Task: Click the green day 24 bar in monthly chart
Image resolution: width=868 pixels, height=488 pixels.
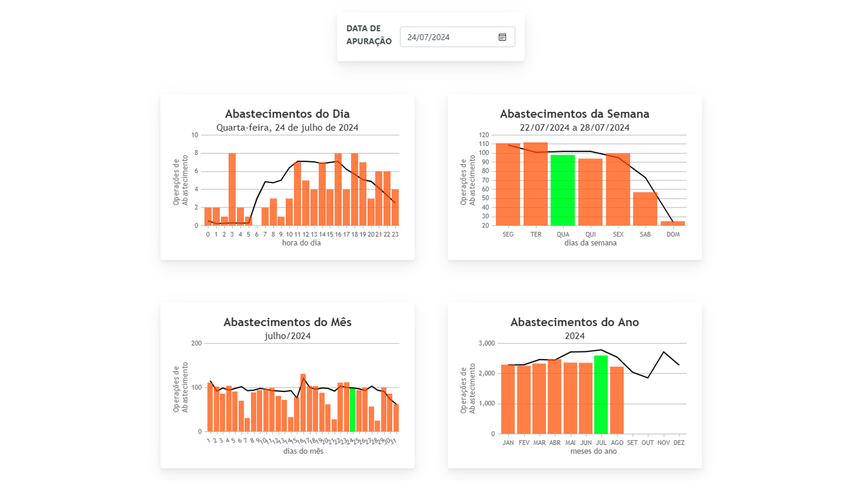Action: 353,410
